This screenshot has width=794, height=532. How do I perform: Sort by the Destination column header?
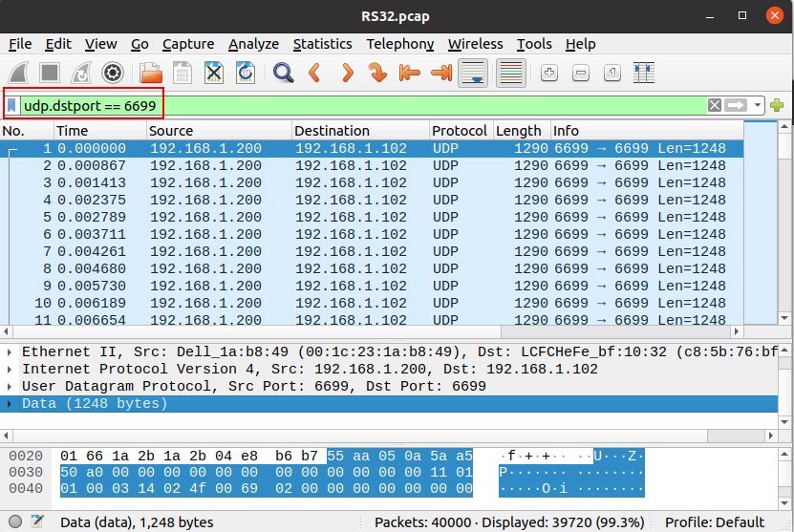coord(360,131)
